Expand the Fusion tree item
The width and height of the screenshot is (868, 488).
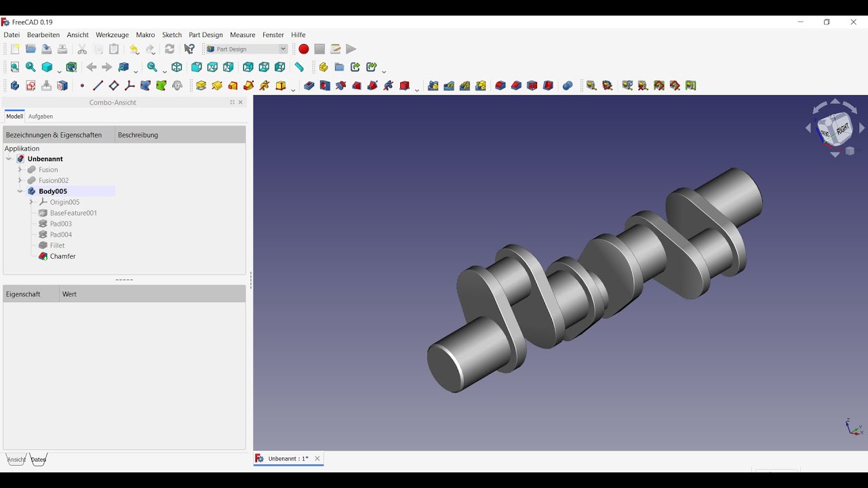(20, 169)
